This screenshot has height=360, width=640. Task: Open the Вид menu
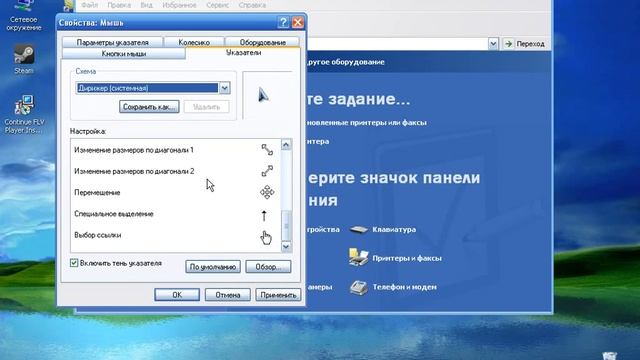146,5
